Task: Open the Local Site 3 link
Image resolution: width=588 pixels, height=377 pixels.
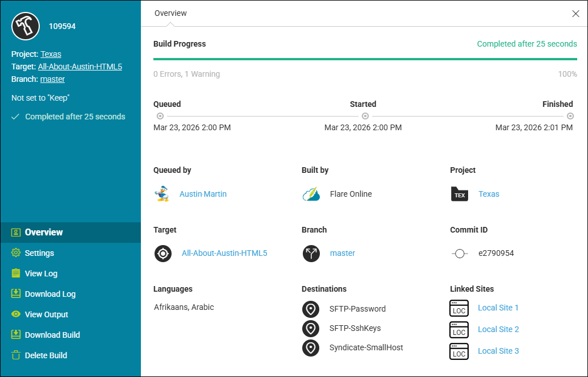Action: (498, 351)
